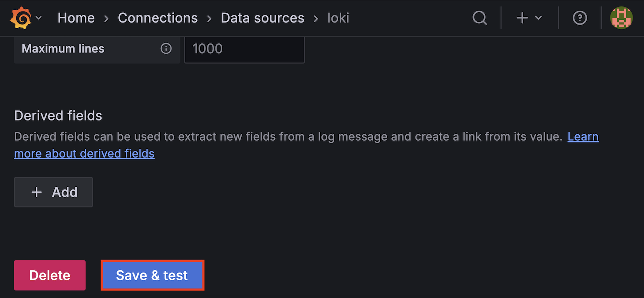This screenshot has width=644, height=298.
Task: Open the profile menu via the avatar
Action: [621, 18]
